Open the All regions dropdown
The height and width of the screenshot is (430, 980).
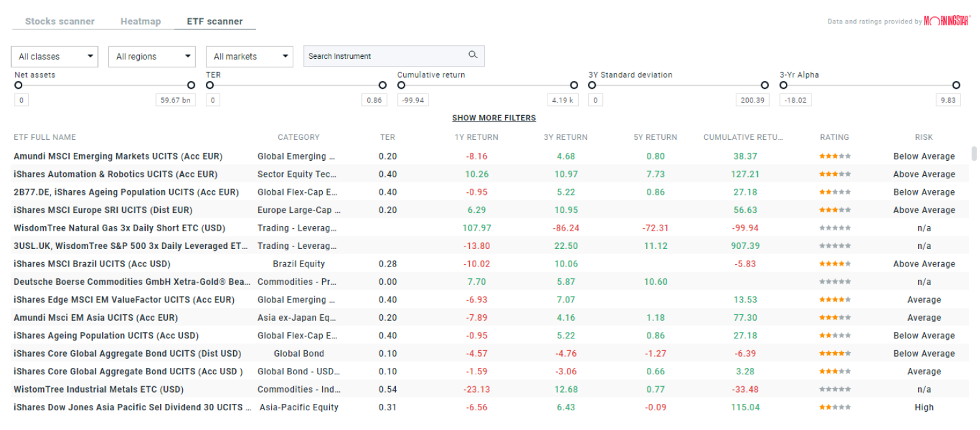tap(152, 56)
